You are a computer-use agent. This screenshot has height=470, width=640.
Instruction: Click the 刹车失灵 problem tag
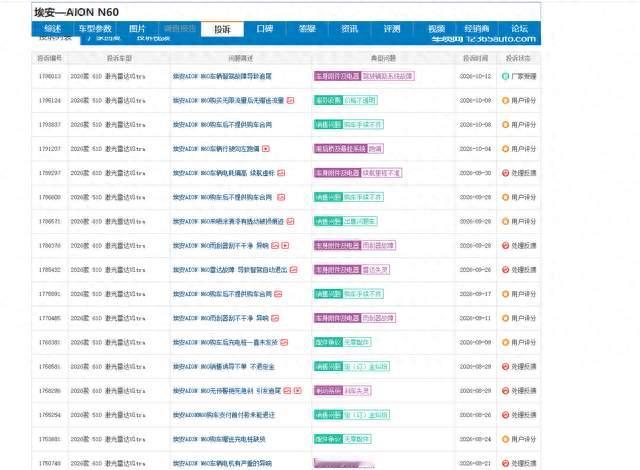pos(357,391)
